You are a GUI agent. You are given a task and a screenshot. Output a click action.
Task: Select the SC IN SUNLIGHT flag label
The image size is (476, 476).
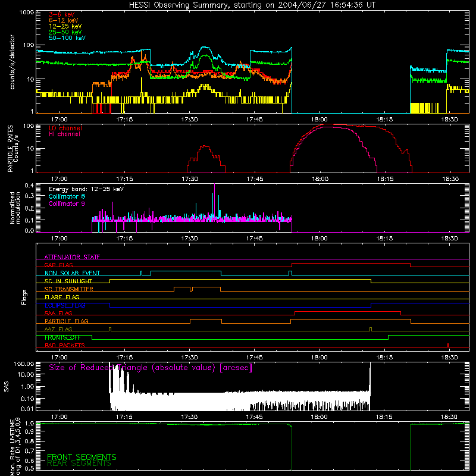point(68,281)
